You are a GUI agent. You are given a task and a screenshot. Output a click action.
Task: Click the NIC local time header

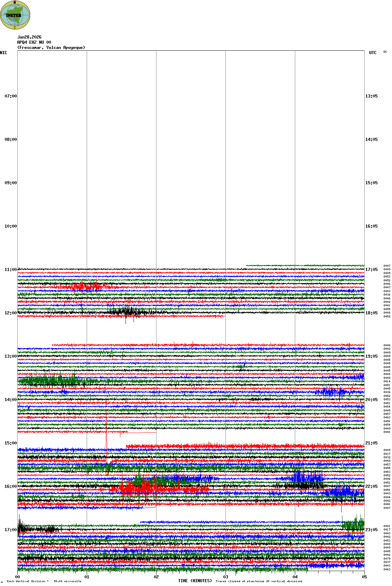3,53
